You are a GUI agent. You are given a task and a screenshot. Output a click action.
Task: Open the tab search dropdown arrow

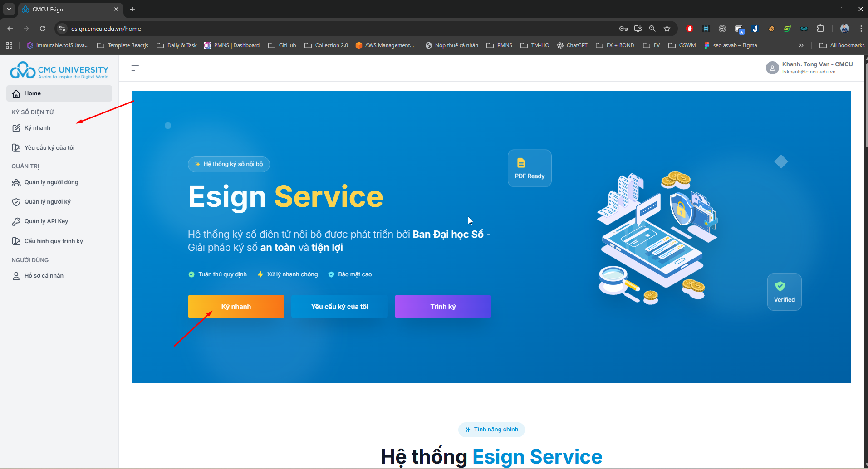[9, 9]
